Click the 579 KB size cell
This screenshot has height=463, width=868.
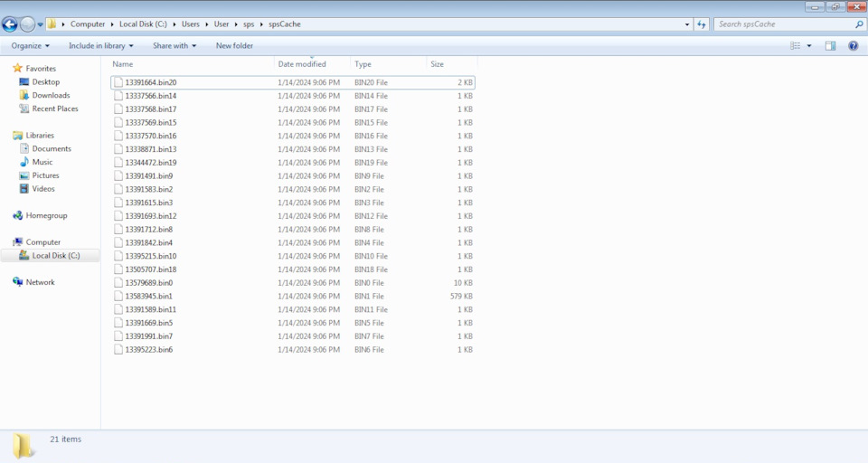pyautogui.click(x=461, y=297)
